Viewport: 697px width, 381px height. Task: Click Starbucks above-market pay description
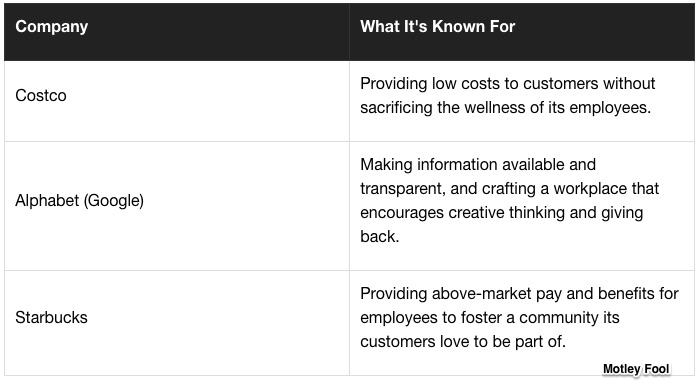pyautogui.click(x=519, y=317)
